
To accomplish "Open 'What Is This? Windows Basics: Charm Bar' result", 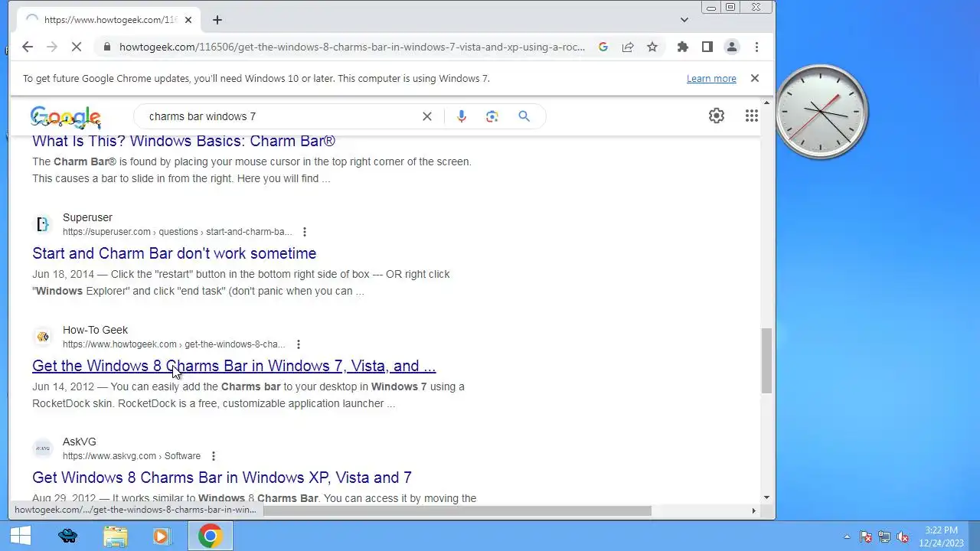I will pos(184,141).
